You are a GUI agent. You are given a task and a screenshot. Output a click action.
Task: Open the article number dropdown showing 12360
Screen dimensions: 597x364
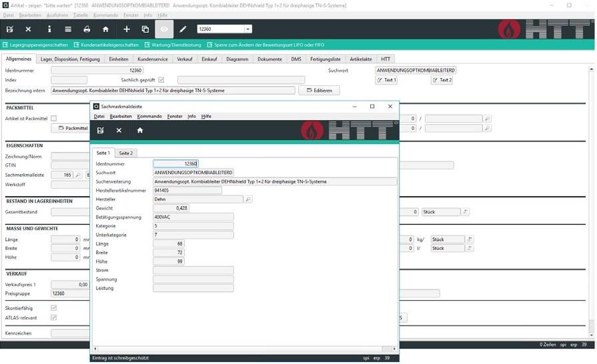point(248,29)
